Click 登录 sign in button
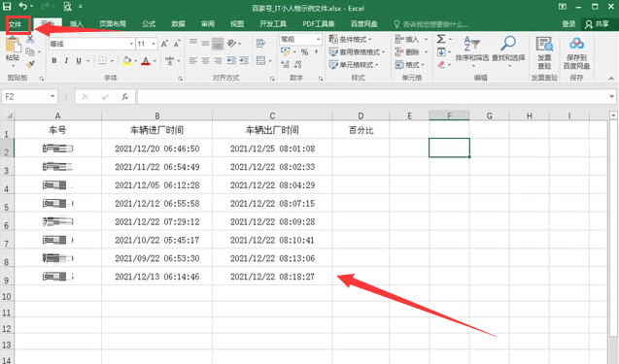Viewport: 619px width, 364px height. pyautogui.click(x=568, y=24)
